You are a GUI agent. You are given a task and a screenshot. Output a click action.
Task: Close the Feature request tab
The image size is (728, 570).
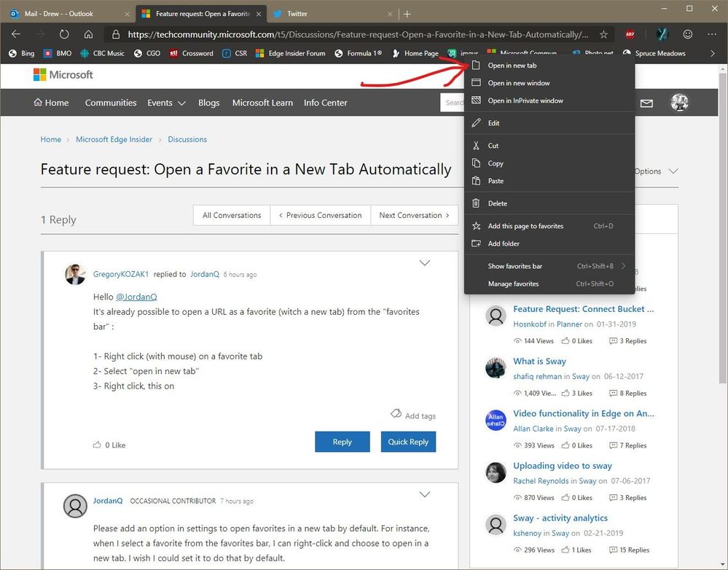click(259, 14)
